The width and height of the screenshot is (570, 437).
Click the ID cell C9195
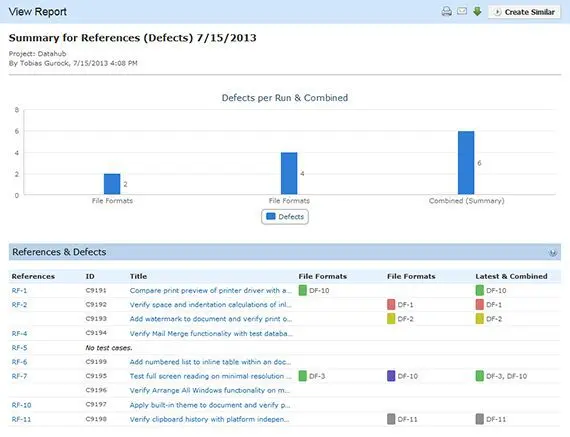(x=96, y=376)
